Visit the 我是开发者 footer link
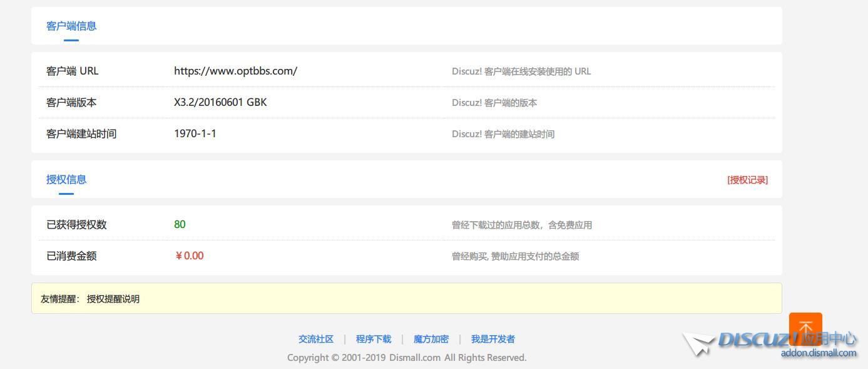The height and width of the screenshot is (369, 868). (493, 339)
